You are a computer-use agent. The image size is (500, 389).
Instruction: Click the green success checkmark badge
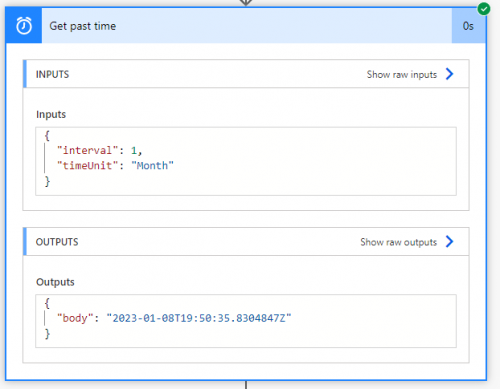[484, 9]
